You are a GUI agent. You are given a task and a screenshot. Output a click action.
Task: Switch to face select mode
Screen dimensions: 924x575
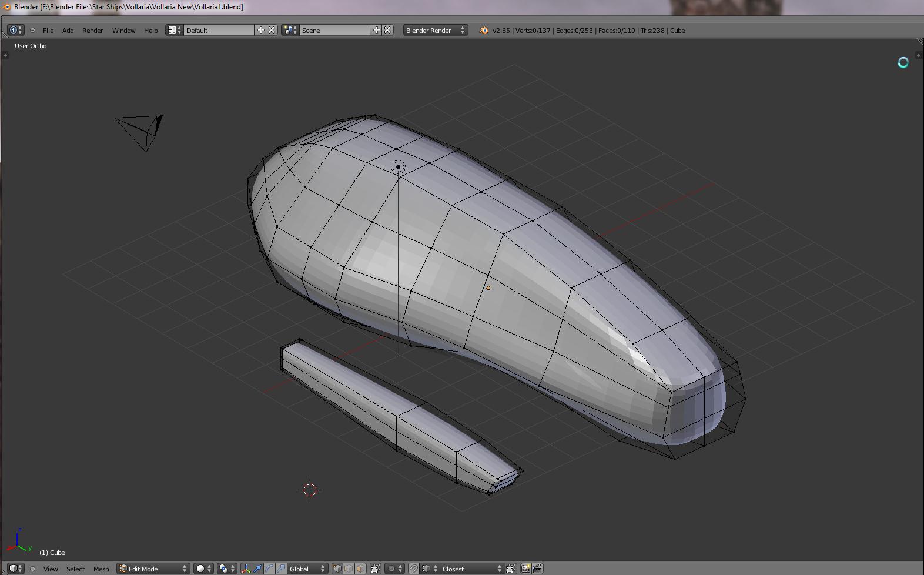[360, 569]
